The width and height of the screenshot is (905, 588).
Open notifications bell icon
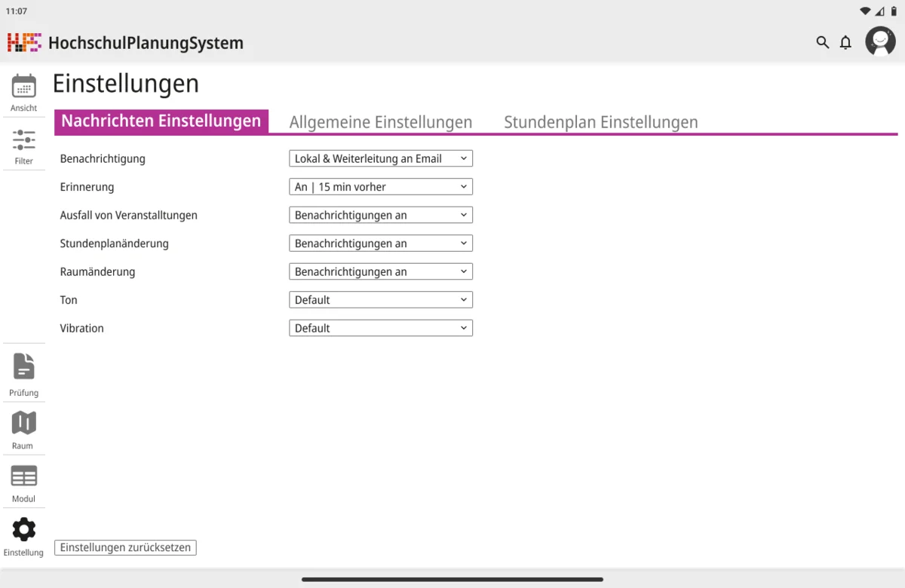click(845, 42)
